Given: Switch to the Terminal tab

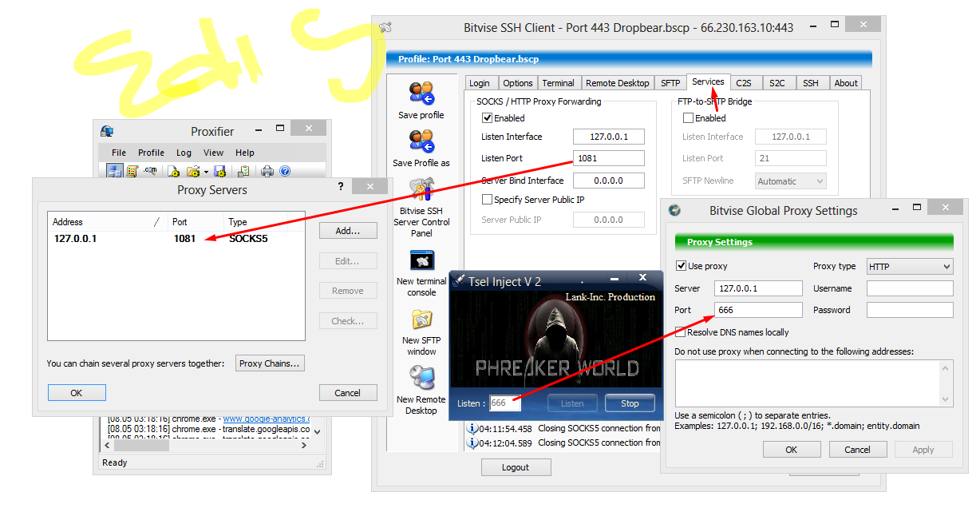Looking at the screenshot, I should pos(559,83).
